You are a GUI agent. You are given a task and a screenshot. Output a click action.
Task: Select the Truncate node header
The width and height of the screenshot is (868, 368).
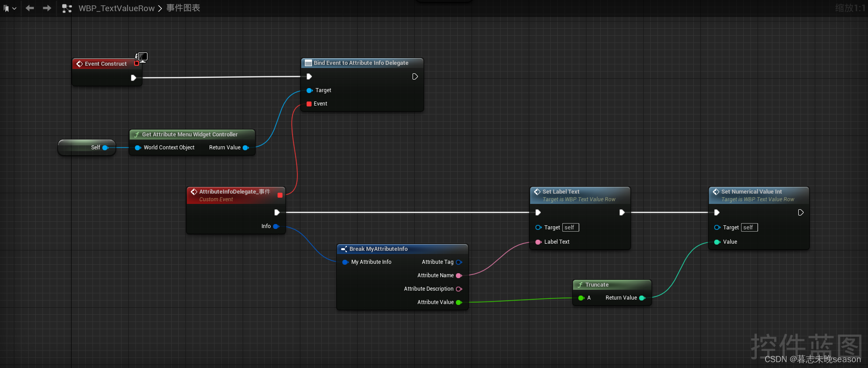point(612,284)
